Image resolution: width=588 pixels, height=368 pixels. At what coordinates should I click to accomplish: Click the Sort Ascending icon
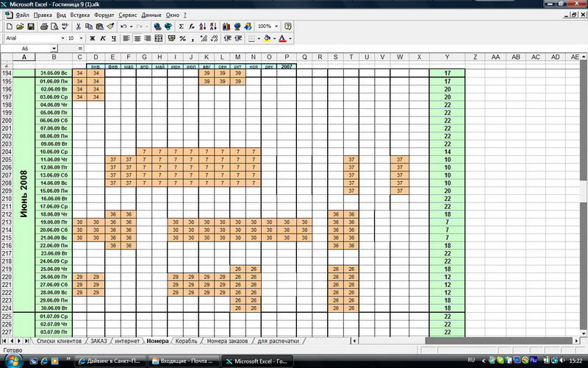[204, 26]
